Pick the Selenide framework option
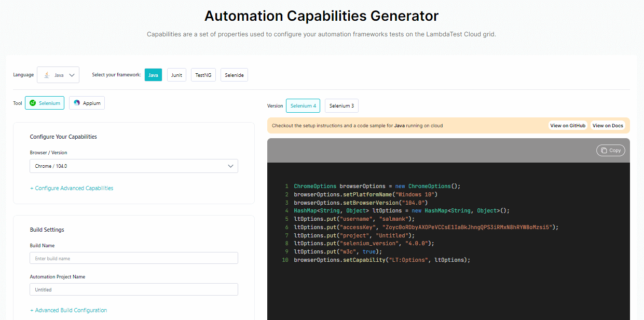 234,74
